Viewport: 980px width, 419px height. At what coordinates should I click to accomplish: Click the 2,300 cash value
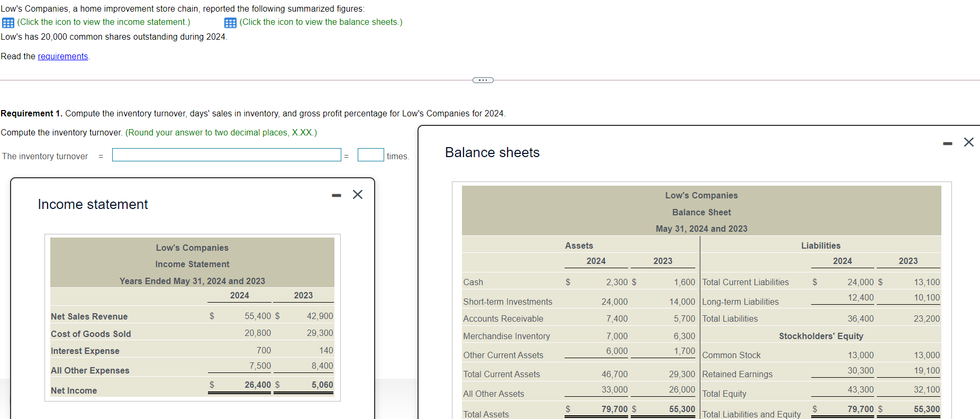click(617, 282)
